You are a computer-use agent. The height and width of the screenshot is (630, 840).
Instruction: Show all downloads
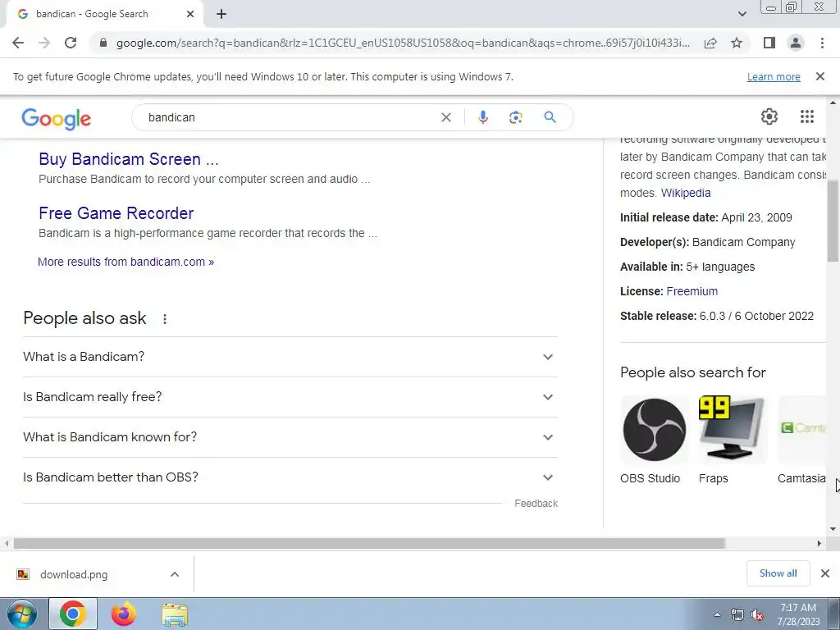click(x=778, y=573)
